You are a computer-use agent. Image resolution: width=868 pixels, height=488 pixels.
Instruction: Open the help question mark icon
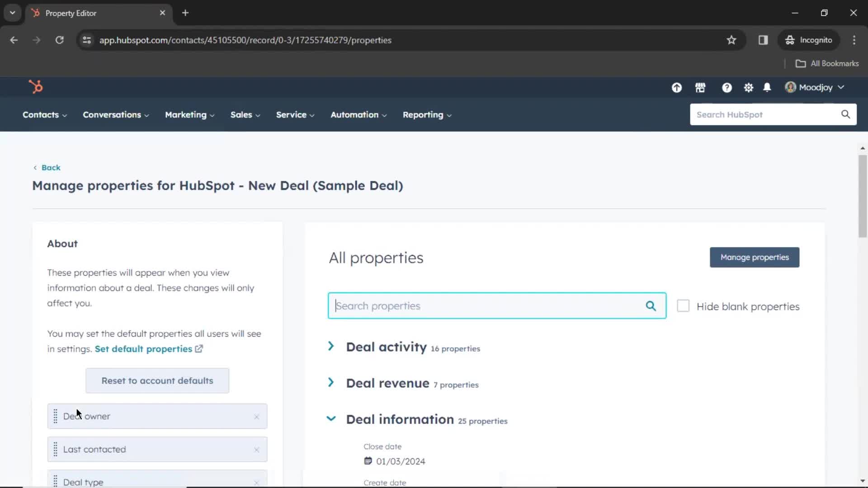tap(726, 88)
